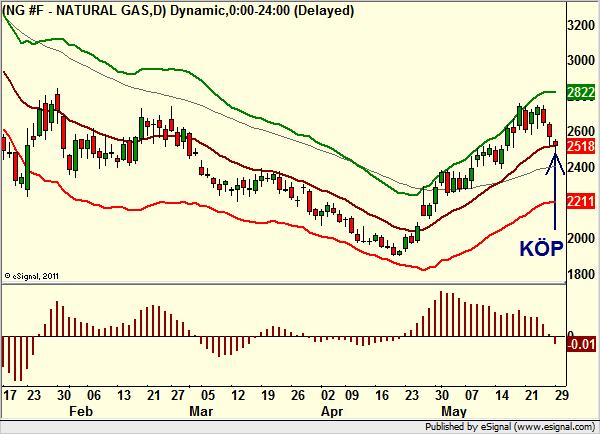
Task: Click the KÖP buy annotation text
Action: tap(541, 248)
